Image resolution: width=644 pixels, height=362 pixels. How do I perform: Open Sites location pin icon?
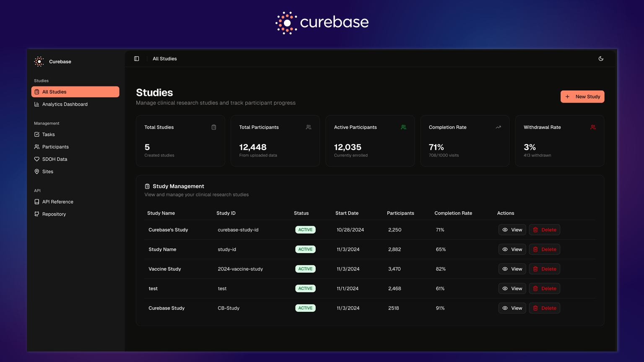[x=37, y=172]
